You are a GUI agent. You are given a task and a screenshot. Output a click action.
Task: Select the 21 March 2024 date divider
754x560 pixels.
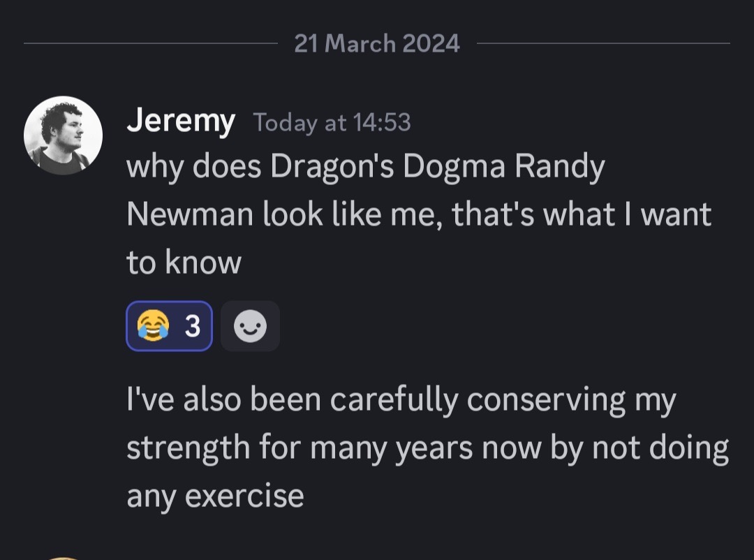coord(377,43)
